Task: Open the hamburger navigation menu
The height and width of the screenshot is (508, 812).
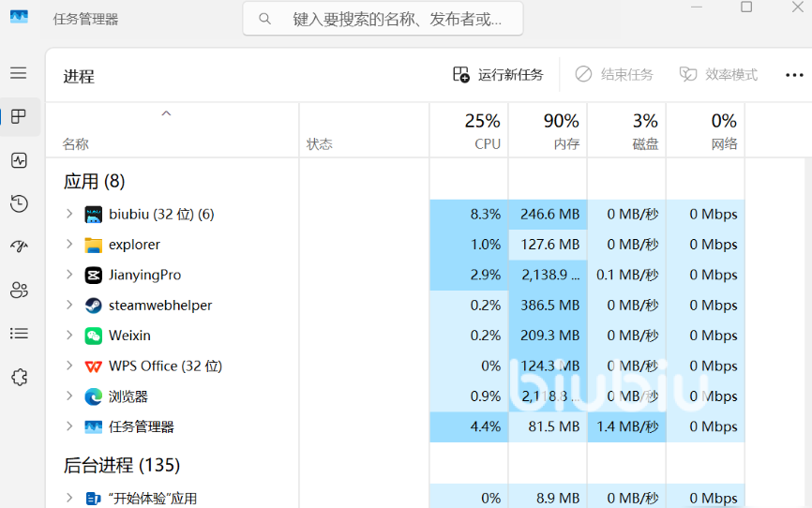Action: (x=19, y=73)
